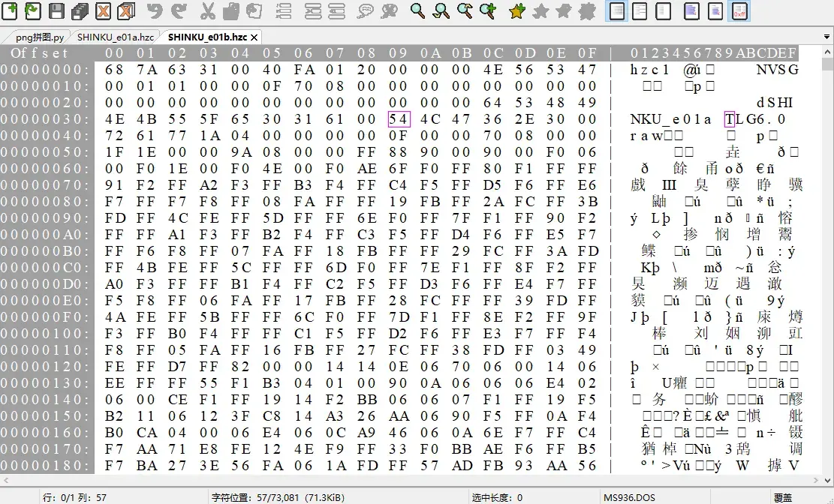Create a new file with the toolbar icon
The width and height of the screenshot is (834, 504).
point(10,10)
